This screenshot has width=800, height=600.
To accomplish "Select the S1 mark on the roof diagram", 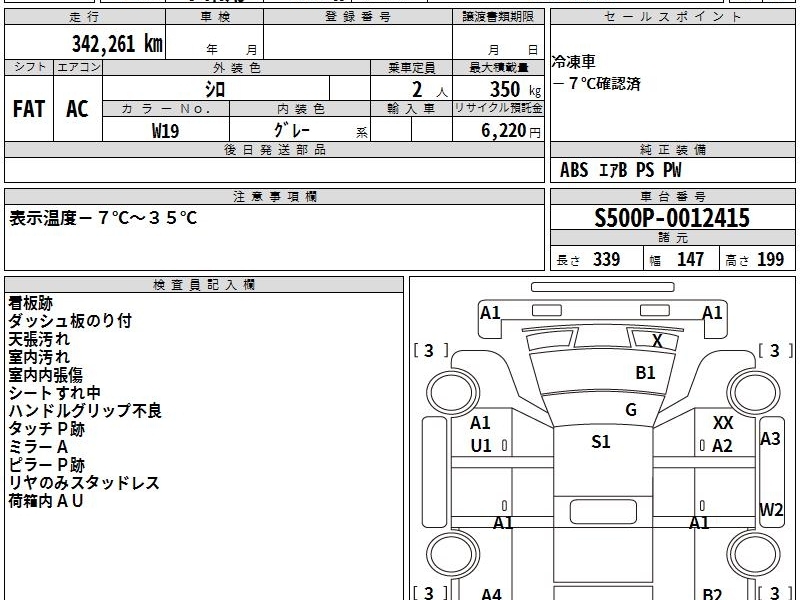I will (600, 441).
